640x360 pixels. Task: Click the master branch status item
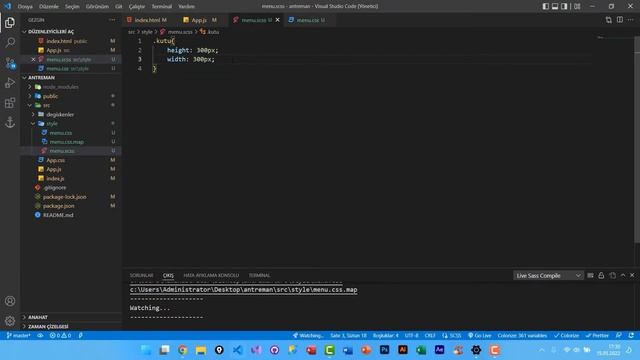(x=19, y=336)
